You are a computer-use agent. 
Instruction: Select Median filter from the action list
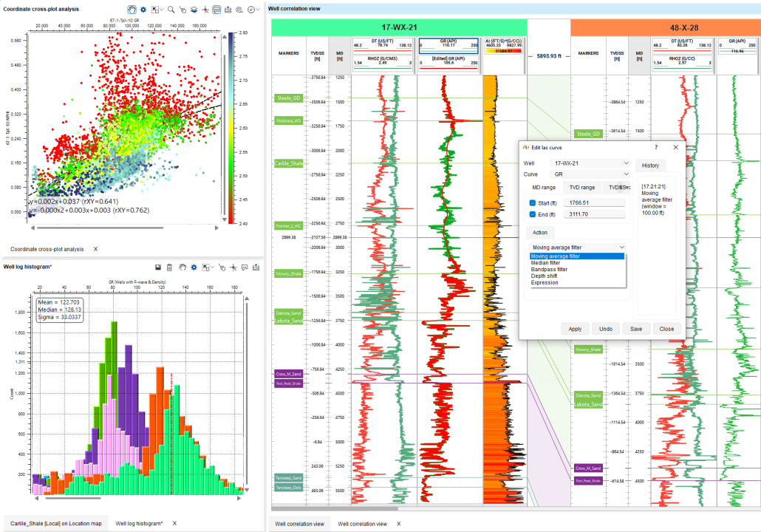[546, 262]
